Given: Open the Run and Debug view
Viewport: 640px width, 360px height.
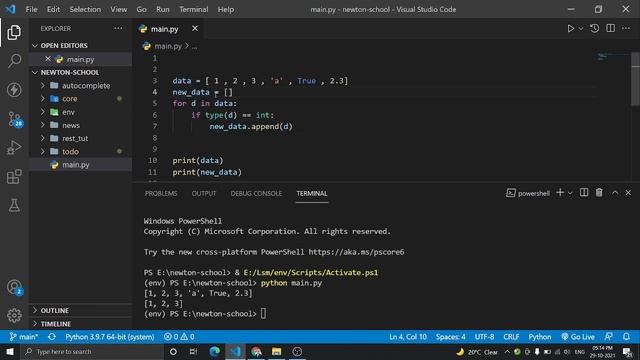Looking at the screenshot, I should pyautogui.click(x=14, y=148).
